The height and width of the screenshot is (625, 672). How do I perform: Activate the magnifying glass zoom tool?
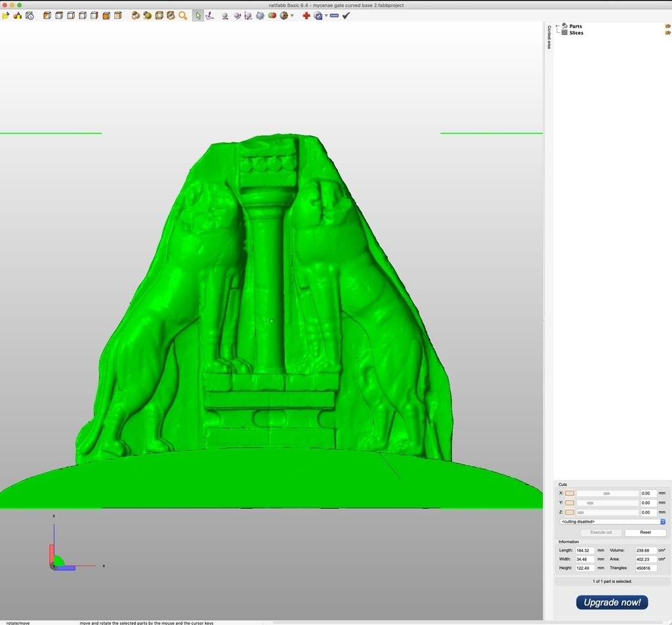tap(182, 16)
